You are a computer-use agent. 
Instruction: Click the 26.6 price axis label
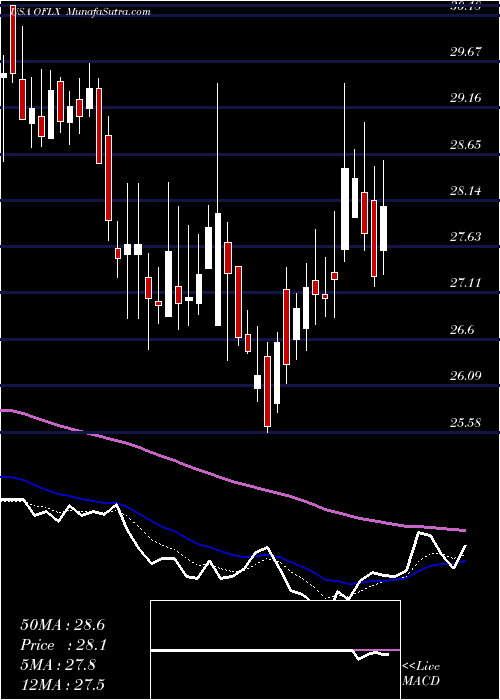click(x=462, y=329)
